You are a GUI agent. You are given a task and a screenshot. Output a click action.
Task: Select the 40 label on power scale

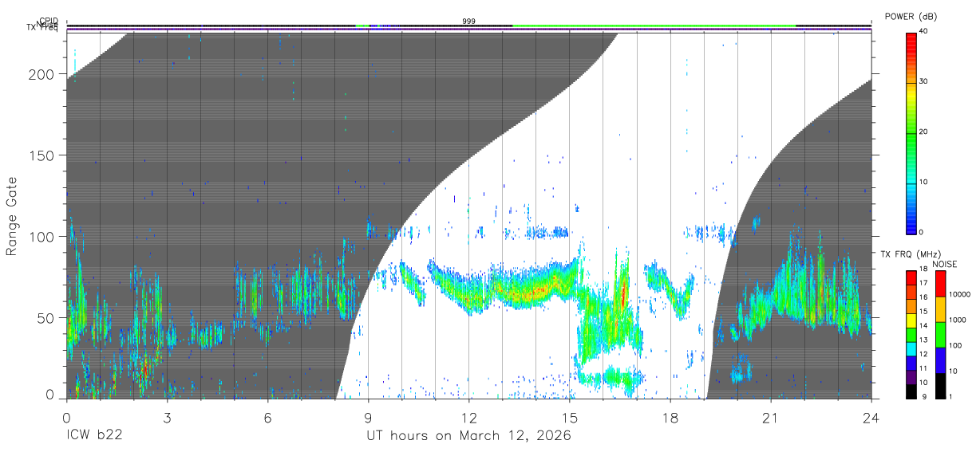coord(925,32)
